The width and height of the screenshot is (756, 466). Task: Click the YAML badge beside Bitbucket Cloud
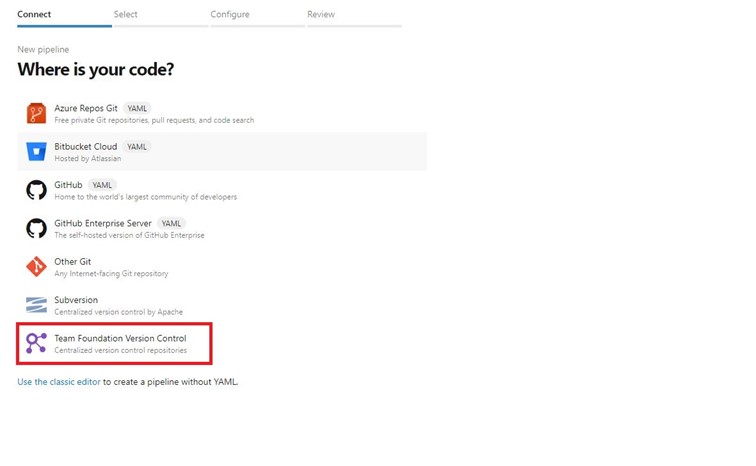pos(137,146)
